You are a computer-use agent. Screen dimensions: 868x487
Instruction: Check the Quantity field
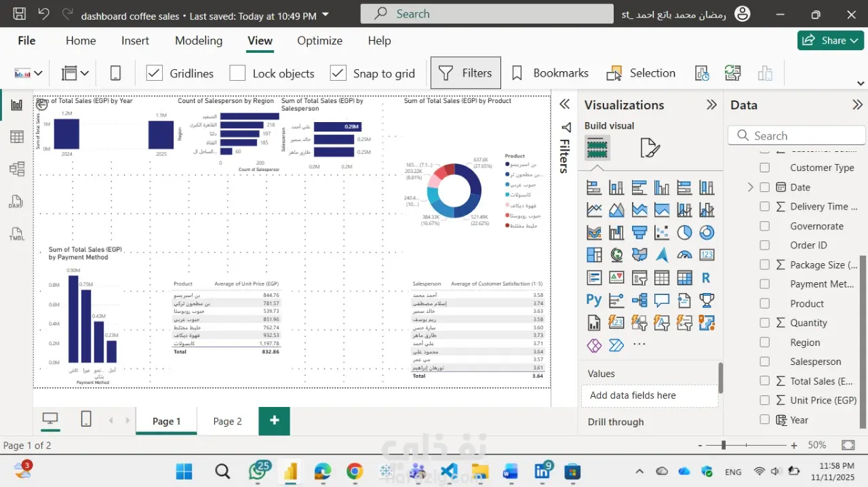pos(765,323)
